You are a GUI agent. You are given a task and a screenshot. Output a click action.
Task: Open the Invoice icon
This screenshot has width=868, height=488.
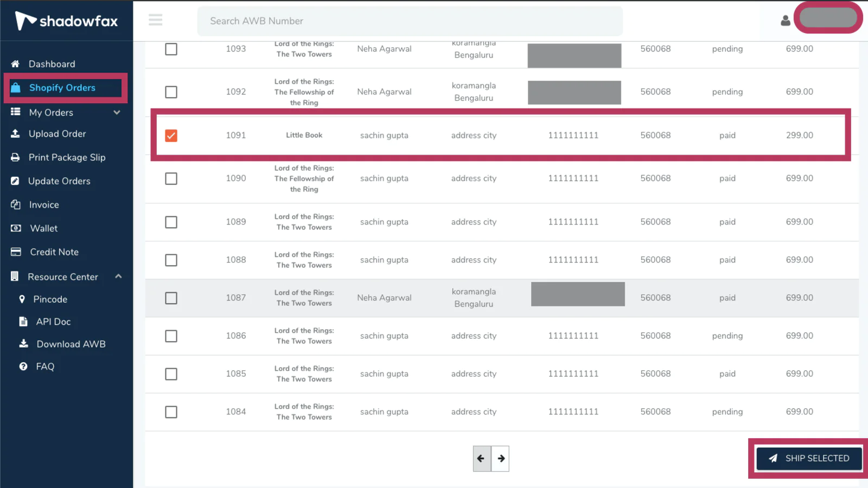[x=16, y=204]
